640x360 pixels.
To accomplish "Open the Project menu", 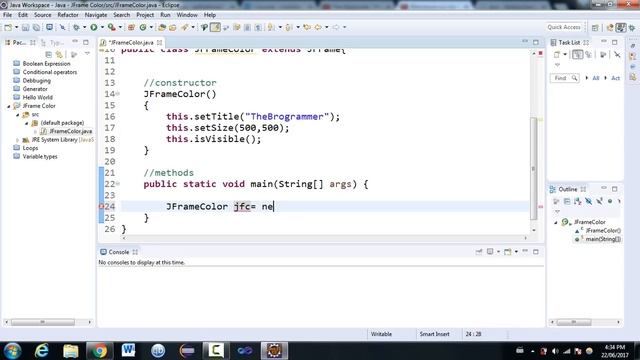I will (145, 15).
